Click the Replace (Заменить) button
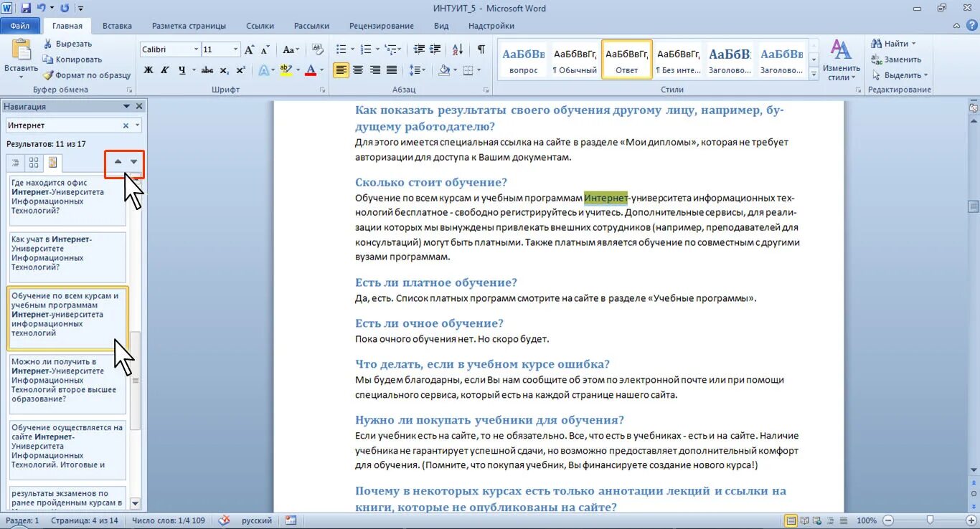 (896, 59)
